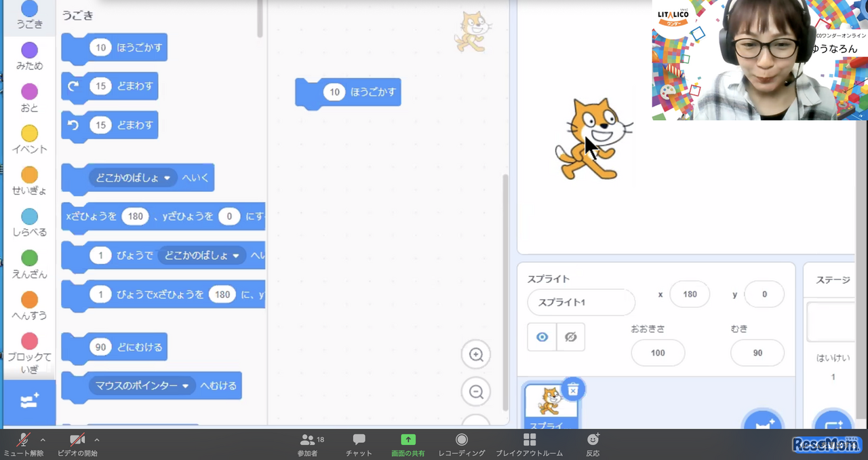Select the おと block category
The height and width of the screenshot is (460, 868).
tap(28, 96)
